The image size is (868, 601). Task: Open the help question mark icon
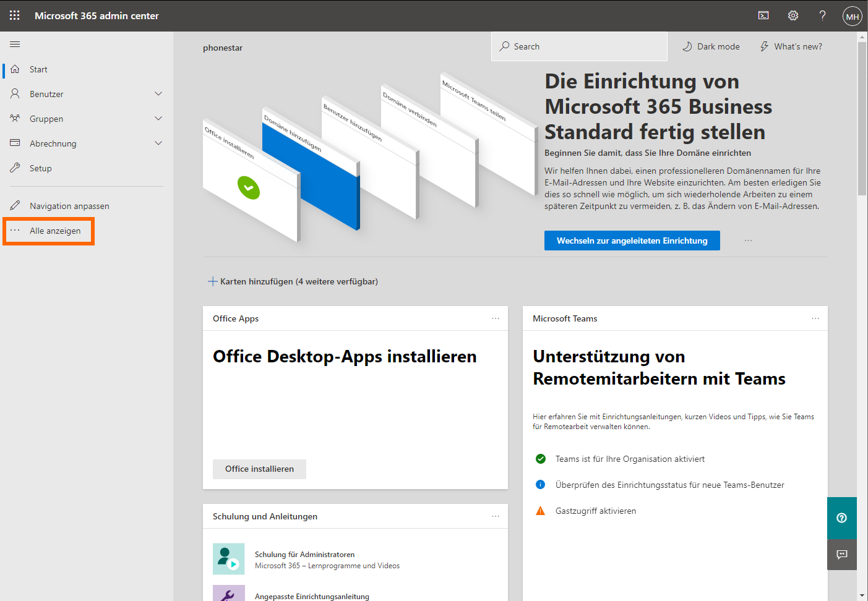click(x=822, y=15)
